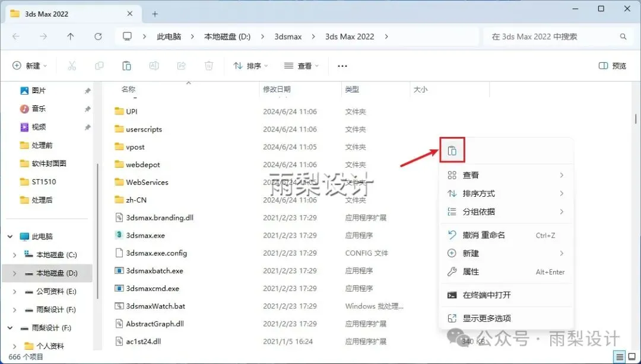Screen dimensions: 641x364
Task: Expand 本地磁盘 (C:) in tree
Action: [15, 255]
